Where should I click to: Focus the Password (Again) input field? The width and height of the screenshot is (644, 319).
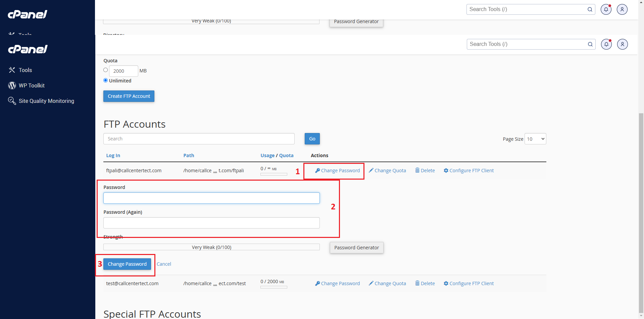pyautogui.click(x=211, y=223)
